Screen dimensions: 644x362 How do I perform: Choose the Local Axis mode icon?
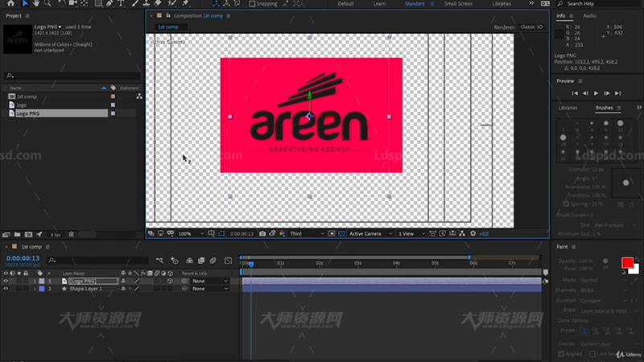click(216, 3)
